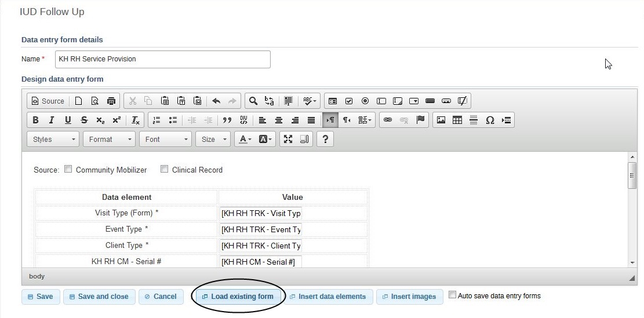Image resolution: width=644 pixels, height=318 pixels.
Task: Click the Print icon in the toolbar
Action: pos(111,101)
